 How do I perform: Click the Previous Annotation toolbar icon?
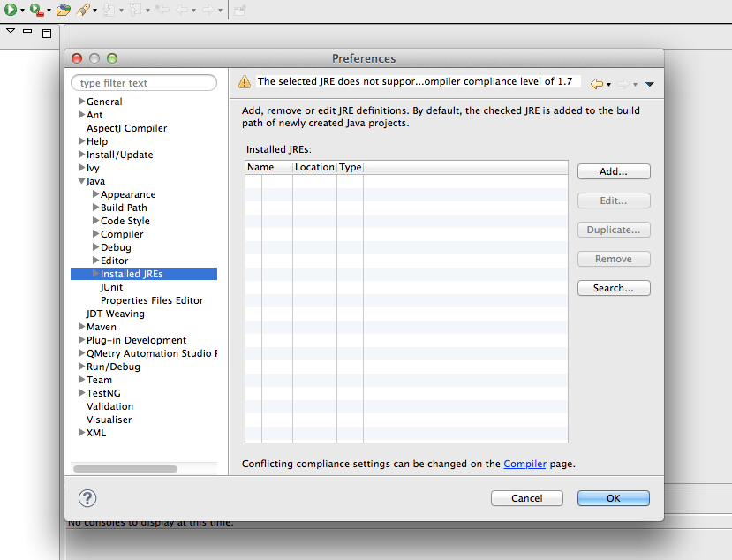pyautogui.click(x=135, y=10)
